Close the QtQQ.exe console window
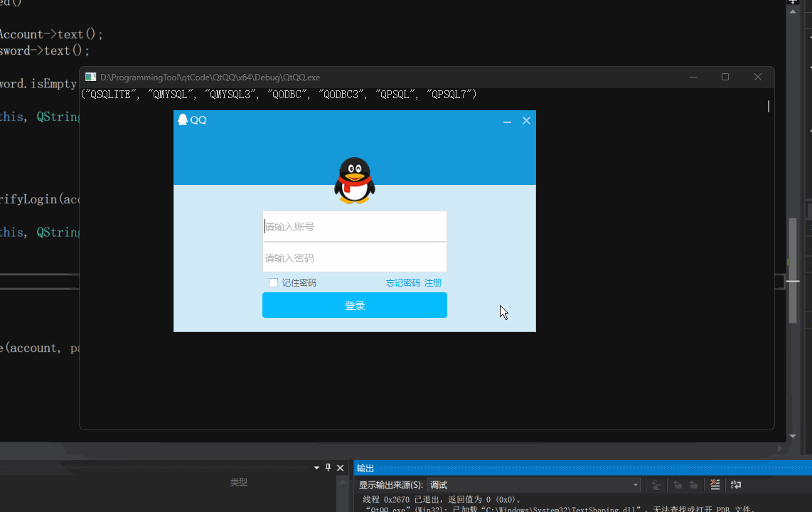Image resolution: width=812 pixels, height=512 pixels. pos(758,77)
